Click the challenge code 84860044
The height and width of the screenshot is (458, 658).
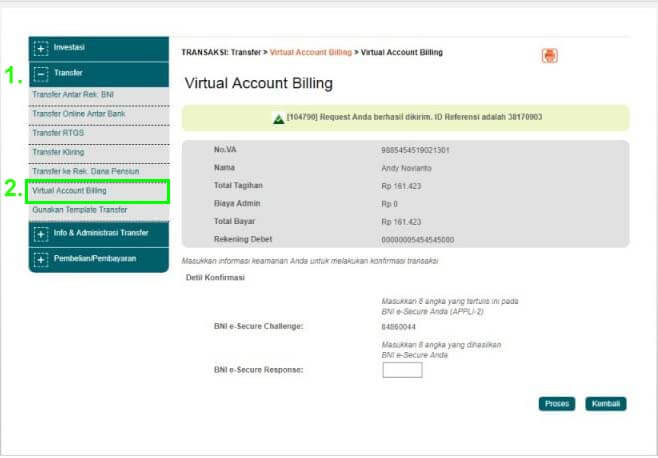pos(399,327)
